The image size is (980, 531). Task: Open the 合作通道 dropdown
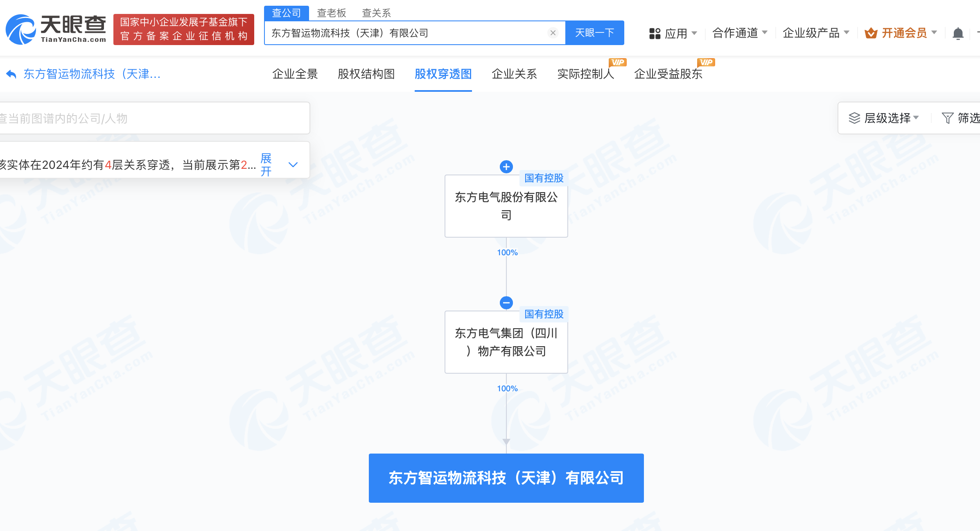[740, 33]
